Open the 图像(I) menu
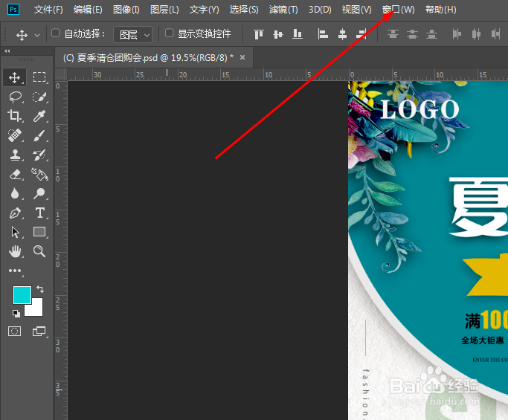This screenshot has width=508, height=420. coord(126,10)
